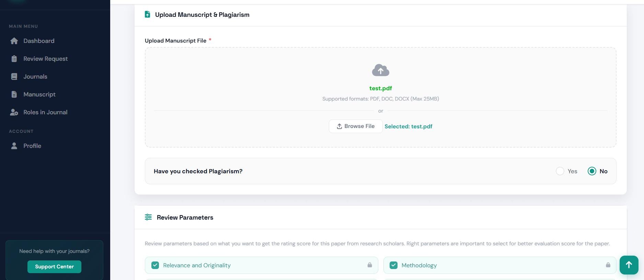This screenshot has width=644, height=280.
Task: Click 'Supported formats: PDF, DOC, DOCX' text
Action: 381,99
